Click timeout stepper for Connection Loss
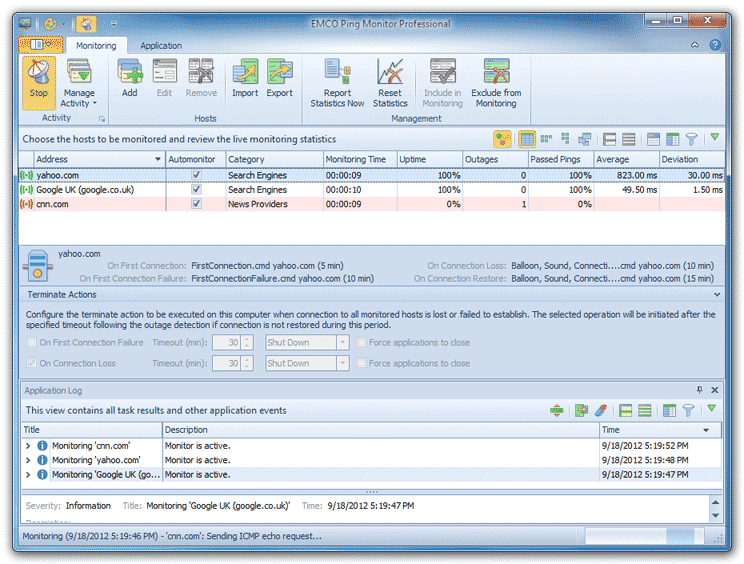This screenshot has width=744, height=564. 247,363
